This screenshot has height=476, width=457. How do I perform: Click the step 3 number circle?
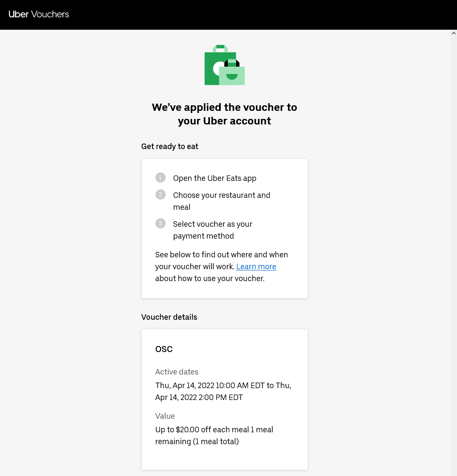pos(160,223)
